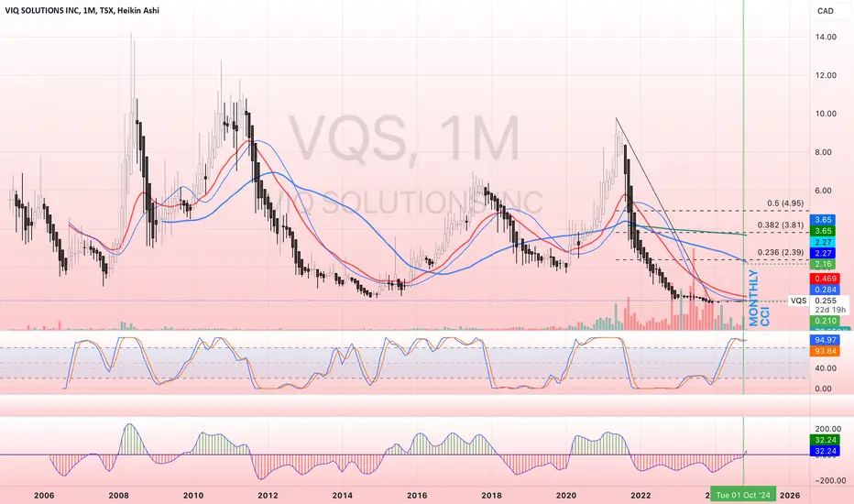The height and width of the screenshot is (504, 854).
Task: Click the 2018 time axis label
Action: pyautogui.click(x=492, y=495)
